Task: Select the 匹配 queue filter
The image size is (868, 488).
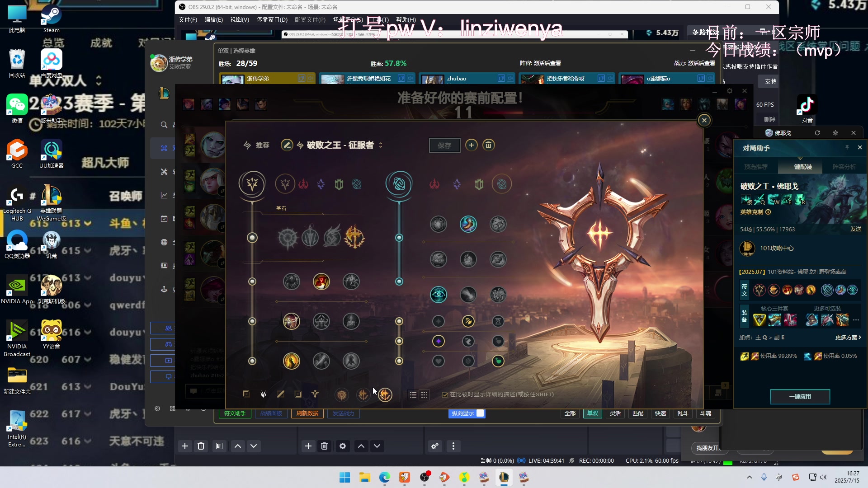Action: click(638, 413)
